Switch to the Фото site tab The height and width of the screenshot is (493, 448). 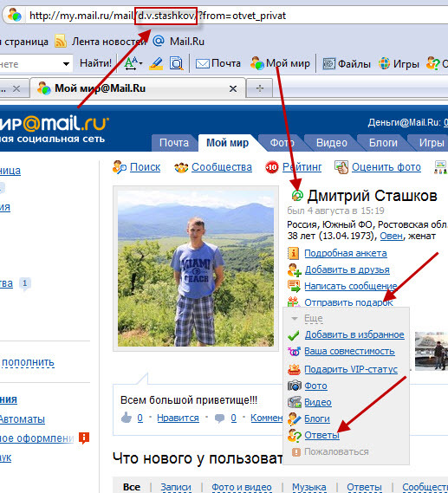[x=282, y=143]
